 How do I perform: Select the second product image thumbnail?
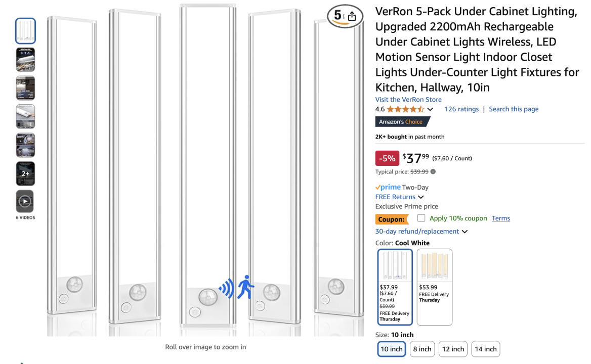25,60
